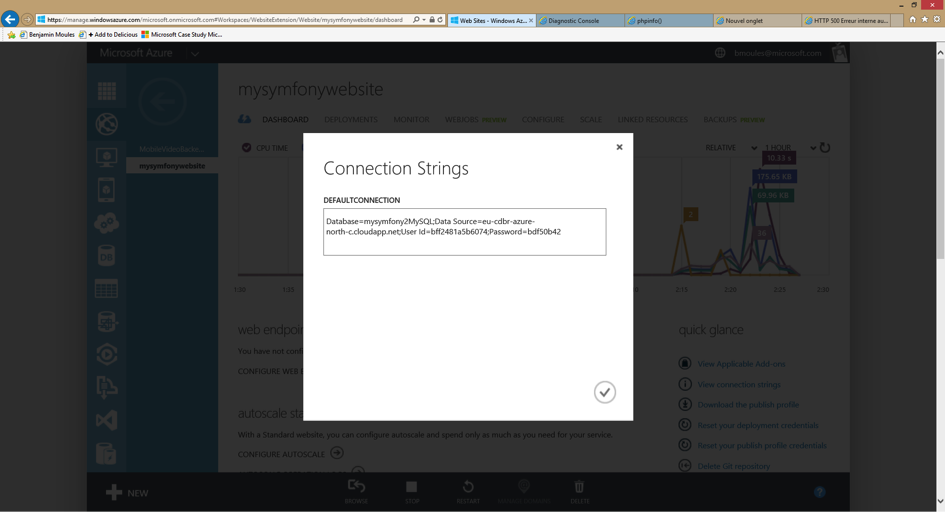Open bmoules@microsoft.com account menu
Screen dimensions: 945x512
click(x=777, y=53)
